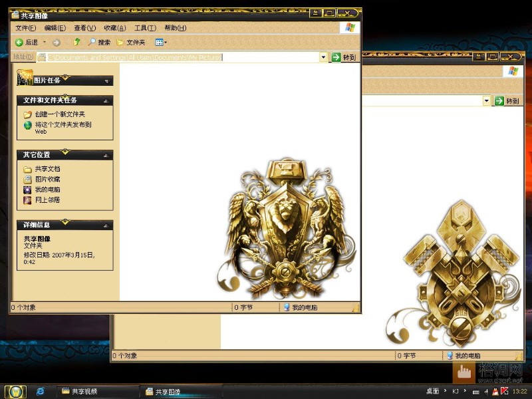532x399 pixels.
Task: Open the 工具(T) menu
Action: pyautogui.click(x=145, y=28)
